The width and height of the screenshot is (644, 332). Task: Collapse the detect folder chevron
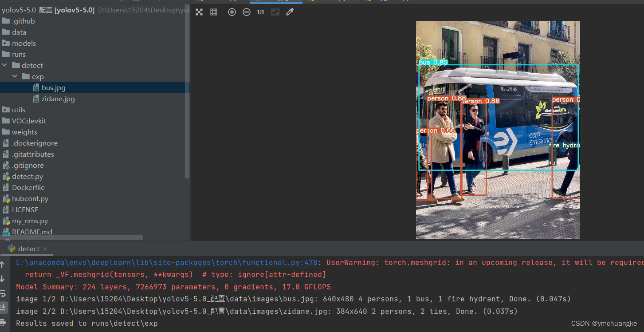click(x=5, y=65)
